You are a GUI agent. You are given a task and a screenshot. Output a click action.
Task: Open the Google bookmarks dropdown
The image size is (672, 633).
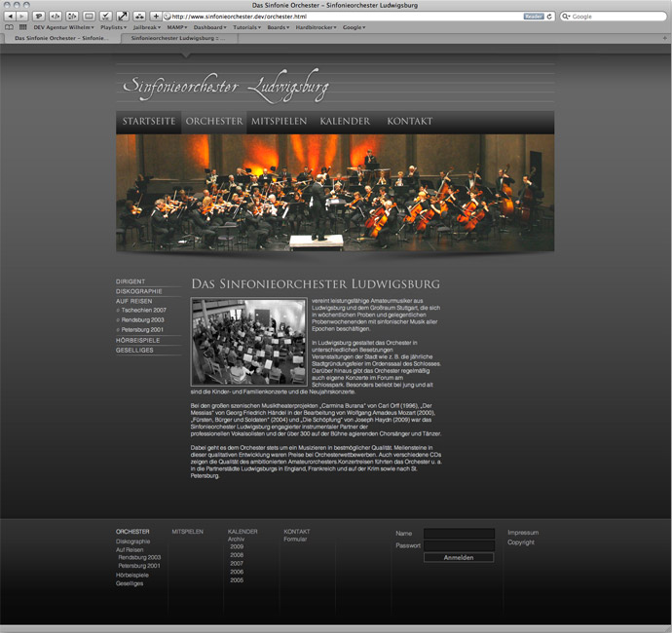pos(354,27)
